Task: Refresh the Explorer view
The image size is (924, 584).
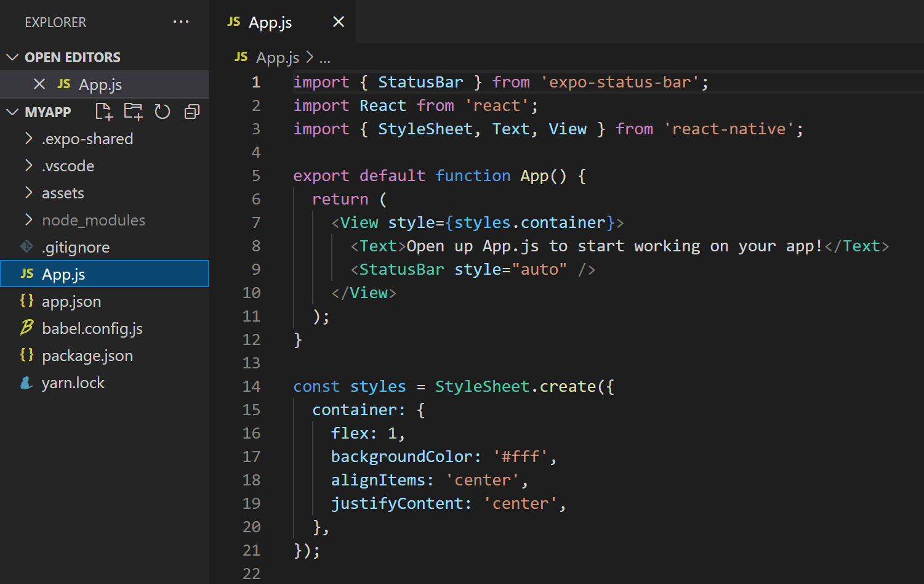Action: tap(162, 112)
